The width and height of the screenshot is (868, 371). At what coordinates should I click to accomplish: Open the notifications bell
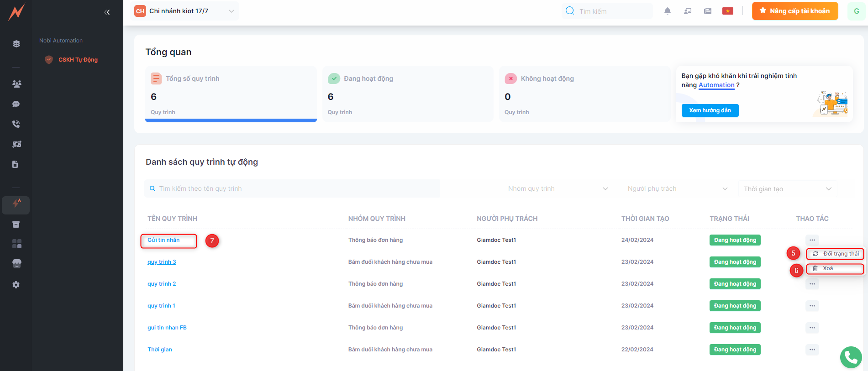[x=667, y=11]
